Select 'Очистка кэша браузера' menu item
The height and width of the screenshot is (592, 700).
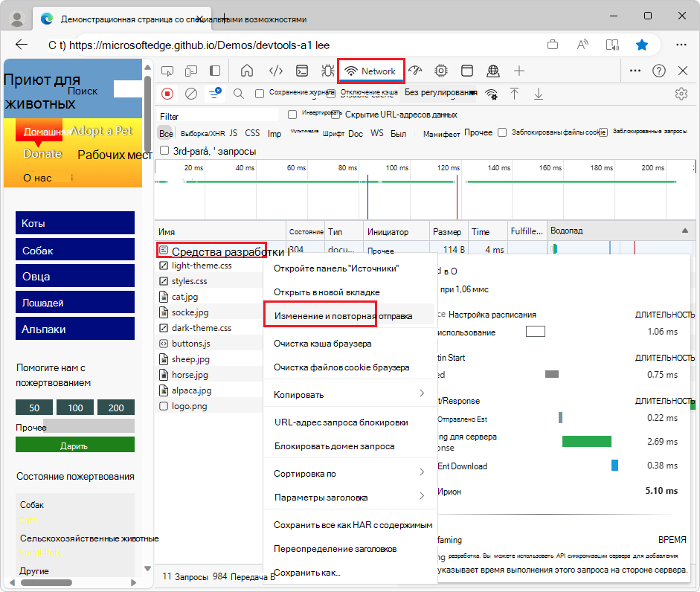pyautogui.click(x=350, y=344)
